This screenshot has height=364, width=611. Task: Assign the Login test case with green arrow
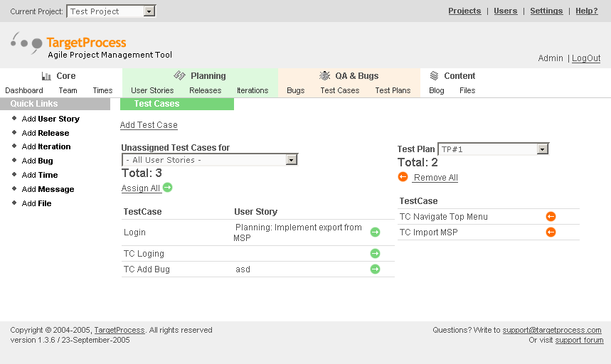coord(375,232)
